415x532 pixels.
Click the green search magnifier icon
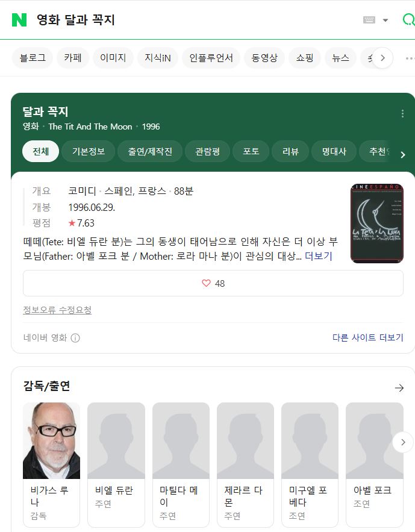(408, 20)
